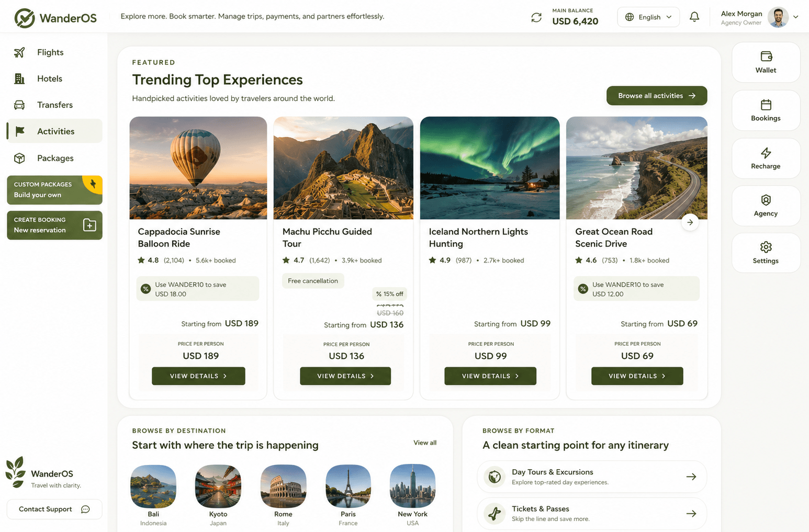View details for Machu Picchu Guided Tour
The width and height of the screenshot is (809, 532).
tap(345, 376)
